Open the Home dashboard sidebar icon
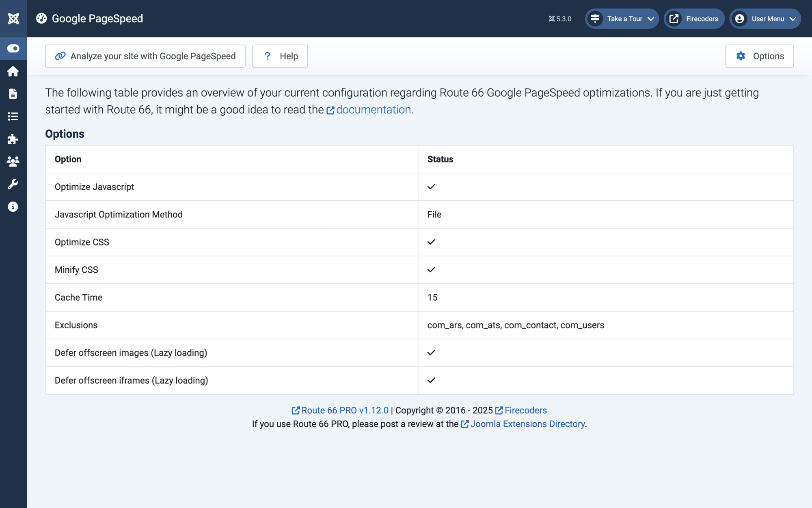Screen dimensions: 812x508 point(13,72)
